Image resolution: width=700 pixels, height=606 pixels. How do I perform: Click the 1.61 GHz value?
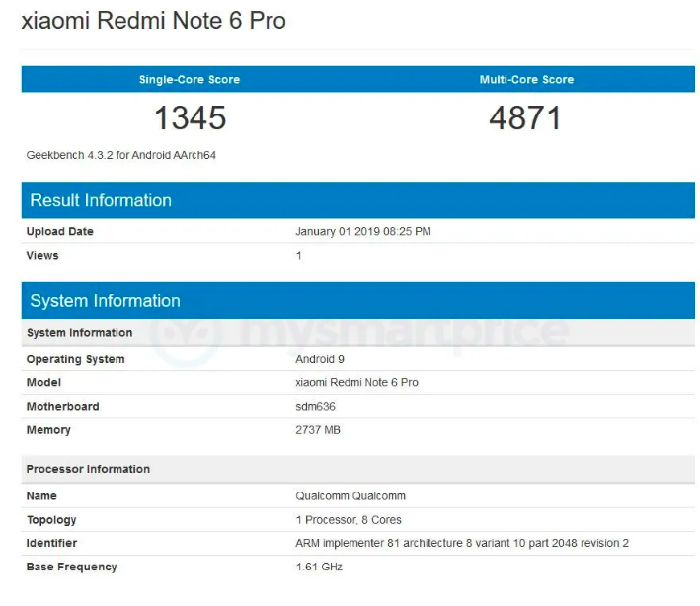click(x=319, y=567)
